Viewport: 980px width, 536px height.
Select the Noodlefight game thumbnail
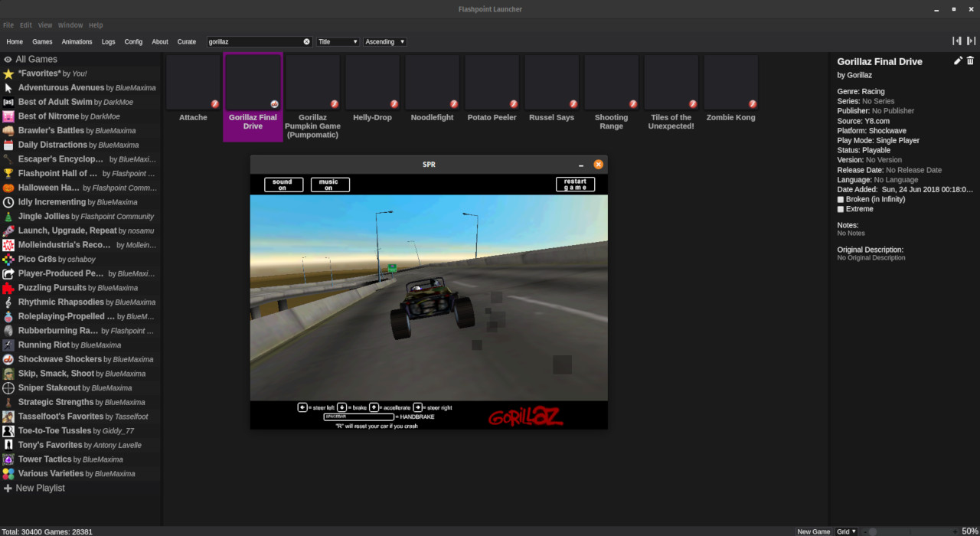click(432, 83)
